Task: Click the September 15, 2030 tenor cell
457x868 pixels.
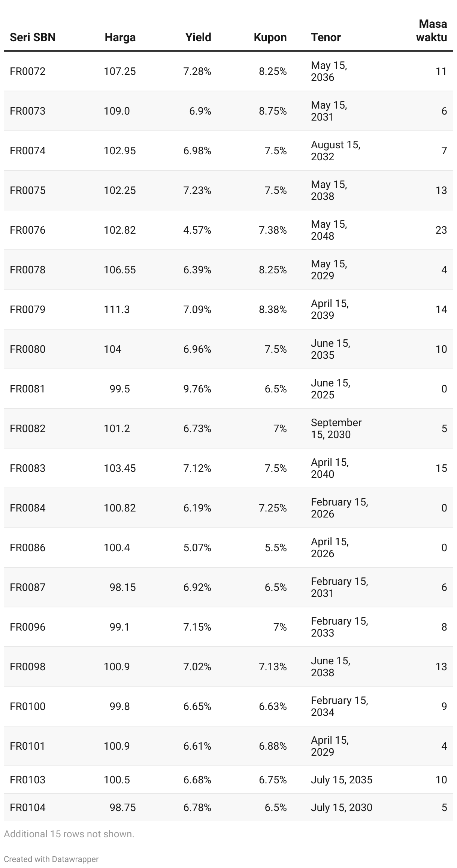Action: (x=336, y=428)
